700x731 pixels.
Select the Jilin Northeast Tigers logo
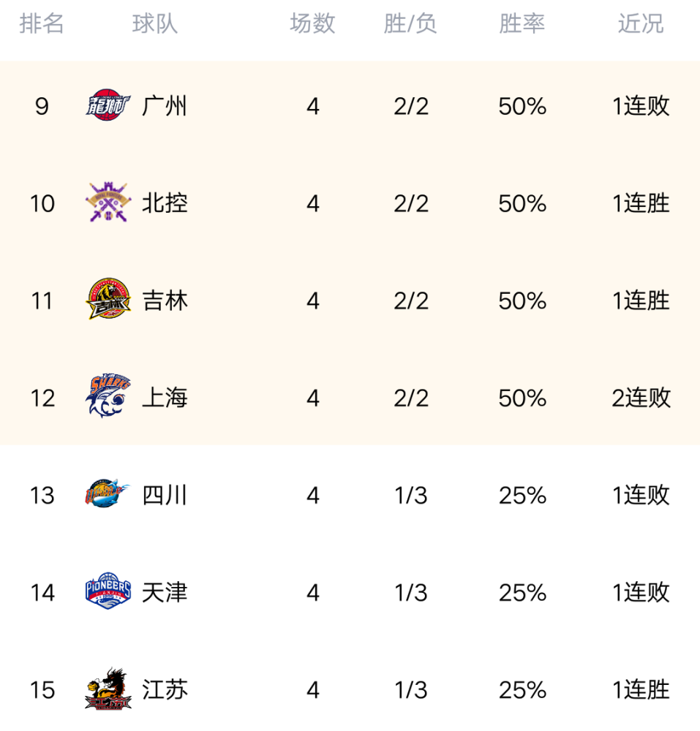click(x=108, y=300)
